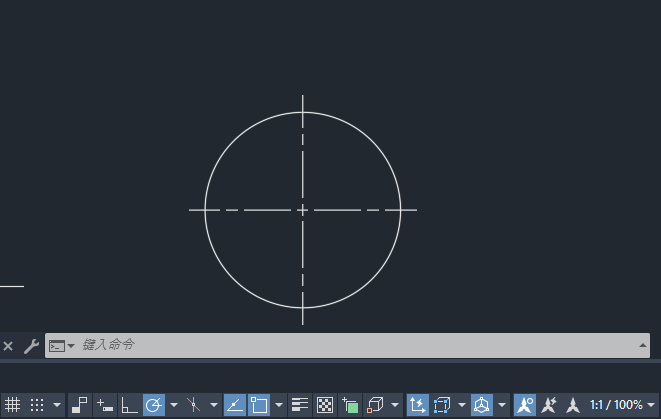This screenshot has height=419, width=661.
Task: Open command line customize wrench menu
Action: pos(32,346)
